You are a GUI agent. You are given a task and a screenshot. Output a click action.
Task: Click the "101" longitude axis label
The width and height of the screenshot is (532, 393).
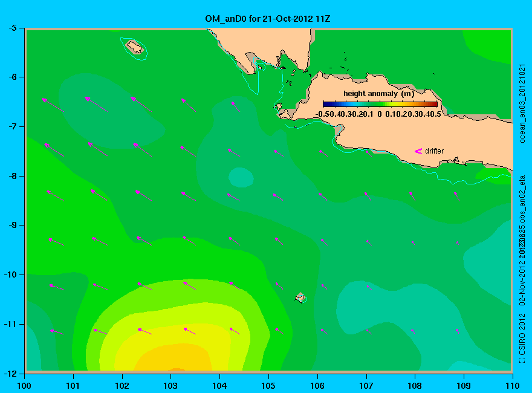[x=73, y=386]
